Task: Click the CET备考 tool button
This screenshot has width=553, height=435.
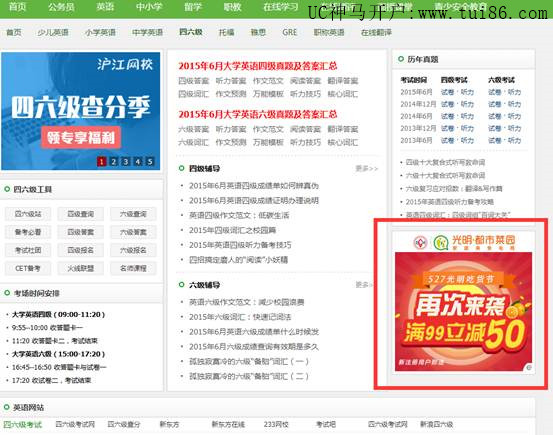Action: (x=28, y=268)
